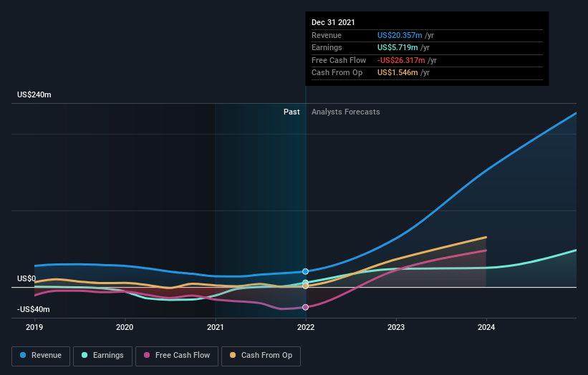Click the orange Cash From Op point at 2022

tap(306, 286)
